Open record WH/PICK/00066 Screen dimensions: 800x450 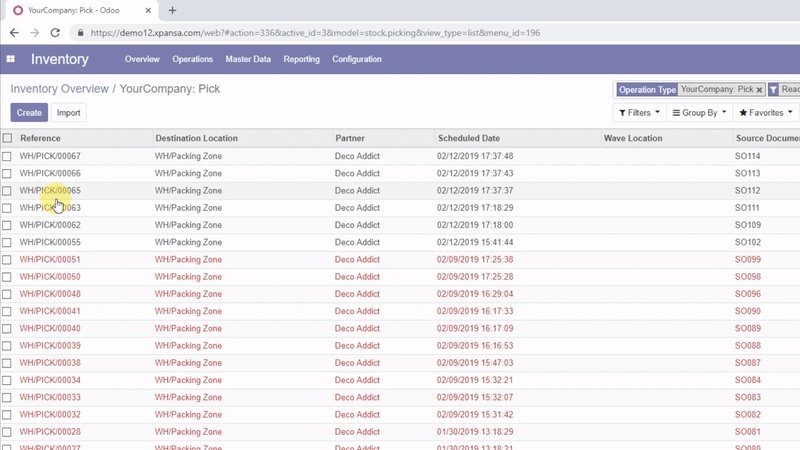(50, 173)
